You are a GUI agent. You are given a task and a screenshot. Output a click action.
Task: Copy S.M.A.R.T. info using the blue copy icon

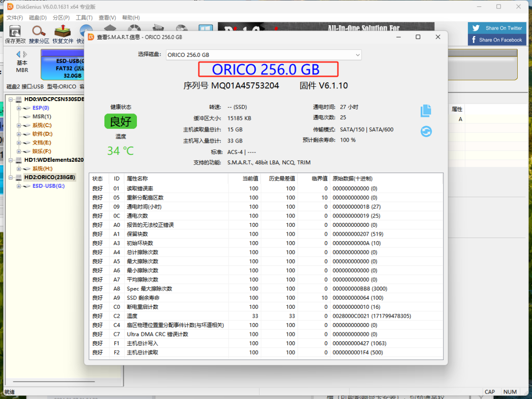[426, 110]
